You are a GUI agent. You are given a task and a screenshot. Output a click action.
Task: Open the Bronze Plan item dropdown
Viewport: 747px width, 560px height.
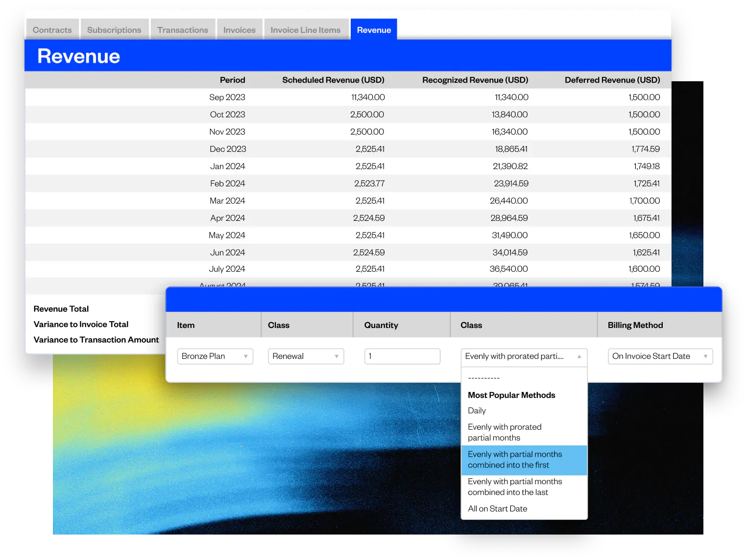[215, 356]
